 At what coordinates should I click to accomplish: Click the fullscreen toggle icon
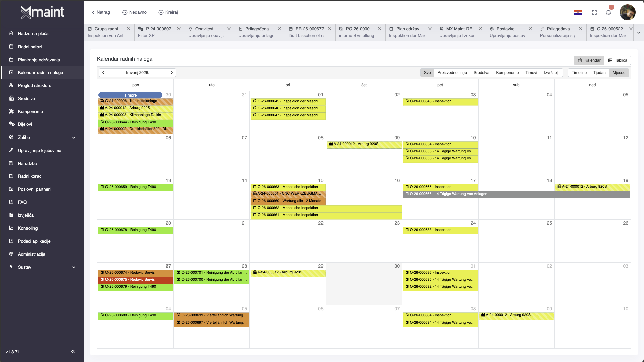coord(594,12)
